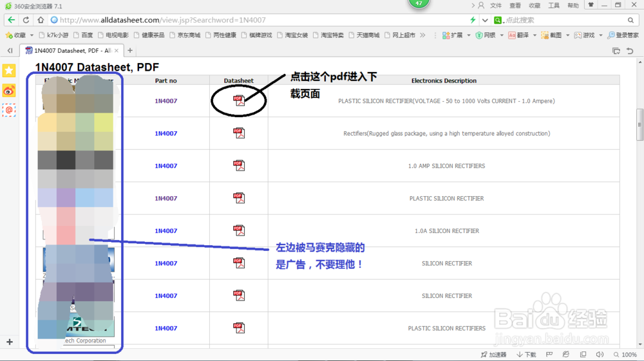
Task: Open the 网银 online banking tool
Action: [486, 35]
